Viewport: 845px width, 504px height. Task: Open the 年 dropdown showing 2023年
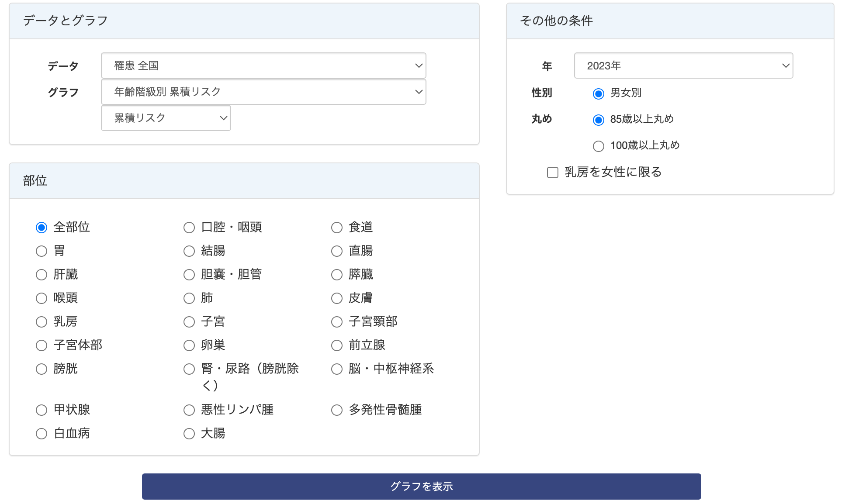point(683,66)
